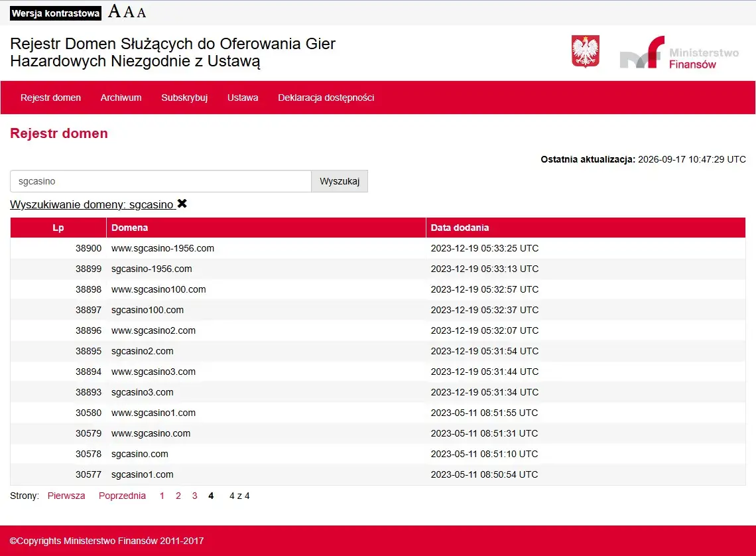Image resolution: width=756 pixels, height=556 pixels.
Task: Click date 2023-12-19 05:33:25 UTC
Action: click(485, 248)
